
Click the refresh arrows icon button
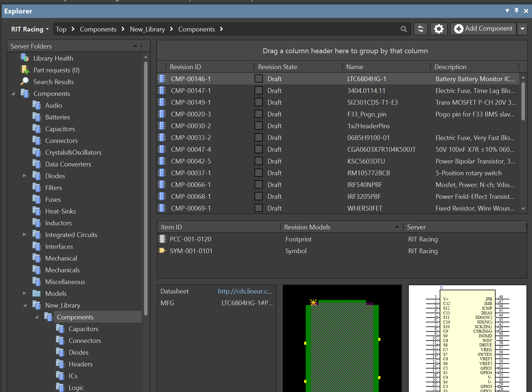(421, 29)
